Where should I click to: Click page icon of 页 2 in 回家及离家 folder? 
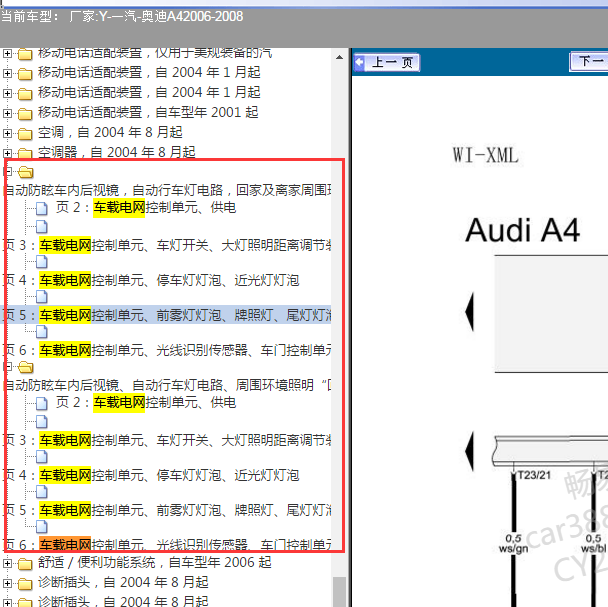coord(42,208)
